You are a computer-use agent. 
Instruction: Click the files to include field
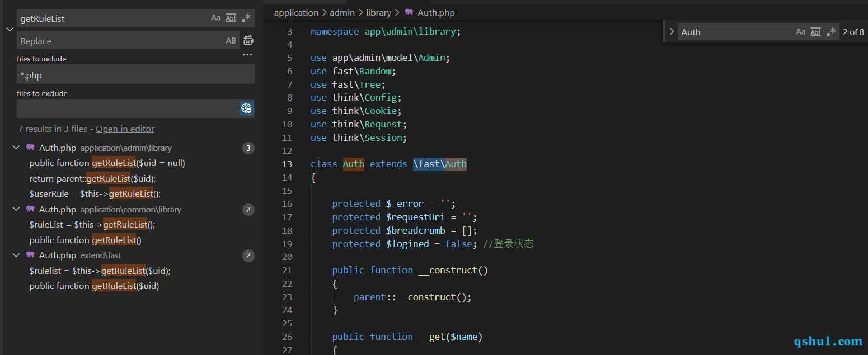135,74
